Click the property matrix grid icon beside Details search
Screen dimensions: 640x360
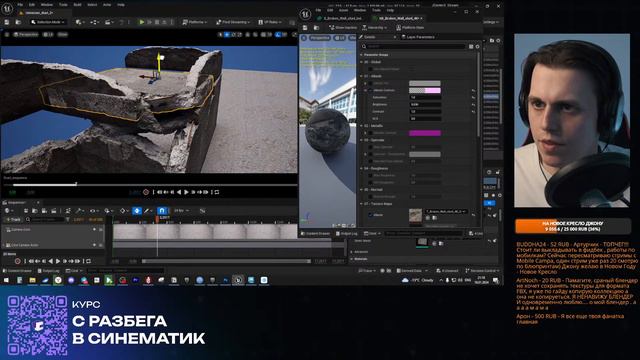pos(471,47)
